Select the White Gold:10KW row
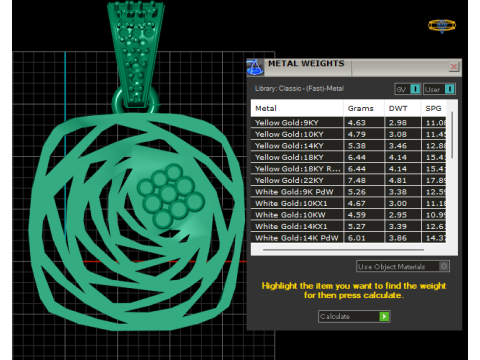Viewport: 480px width, 360px height. point(349,215)
